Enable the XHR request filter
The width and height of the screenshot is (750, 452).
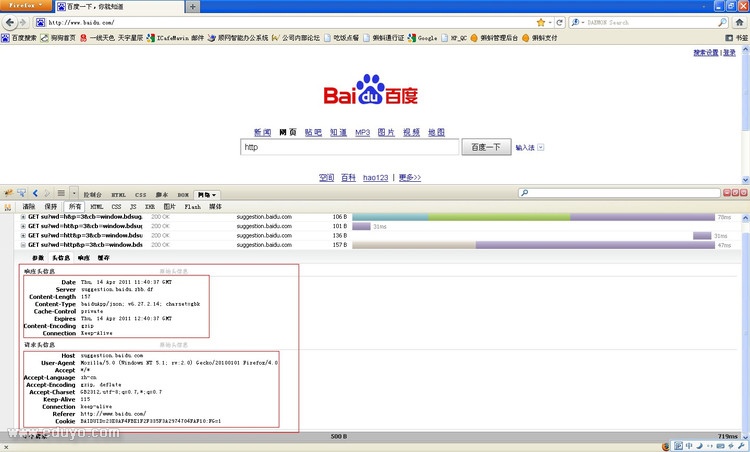[149, 207]
